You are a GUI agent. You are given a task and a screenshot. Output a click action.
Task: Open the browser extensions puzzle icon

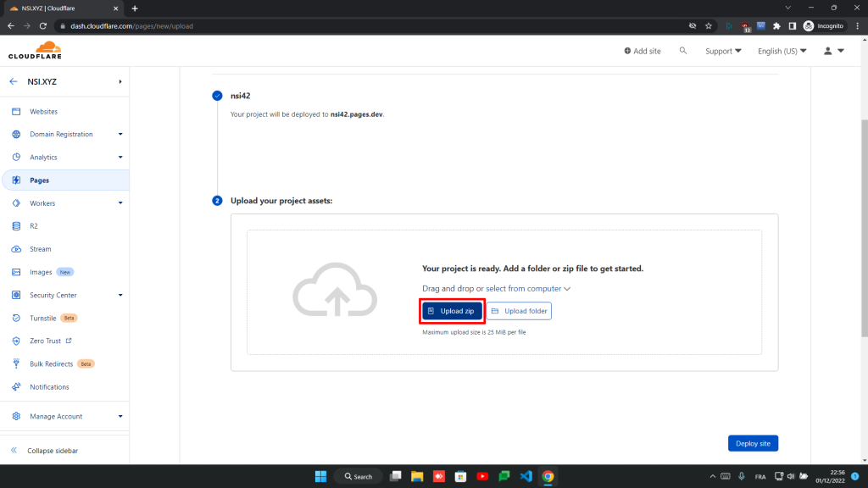[x=776, y=26]
